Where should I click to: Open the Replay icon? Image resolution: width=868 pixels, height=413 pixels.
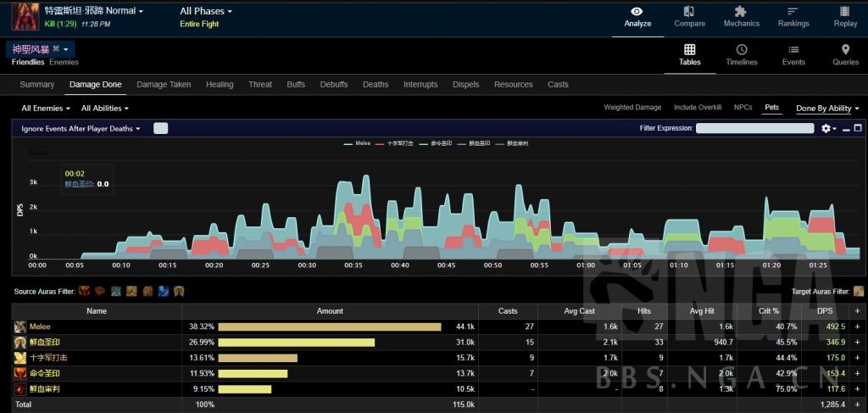[x=844, y=12]
